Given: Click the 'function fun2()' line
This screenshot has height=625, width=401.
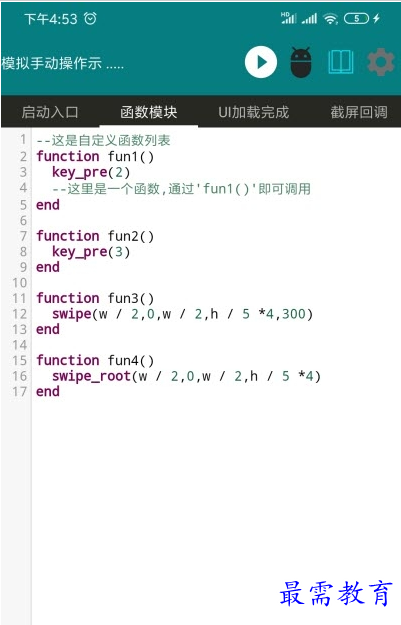Looking at the screenshot, I should tap(95, 236).
